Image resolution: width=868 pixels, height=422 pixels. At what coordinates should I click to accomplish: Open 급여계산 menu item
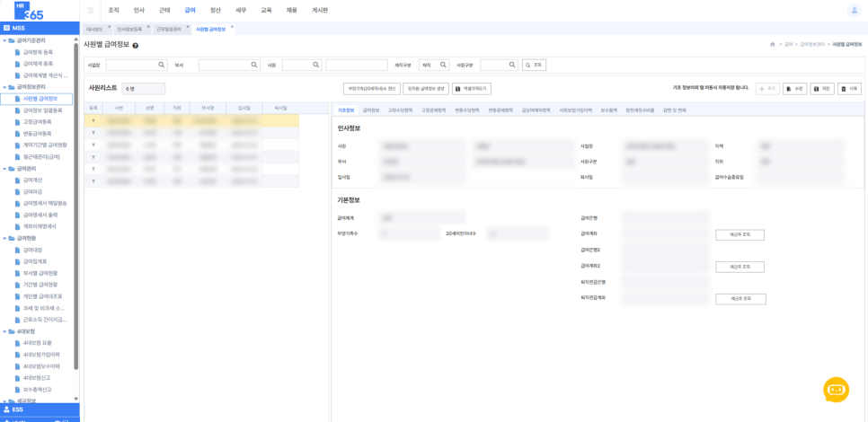point(32,180)
